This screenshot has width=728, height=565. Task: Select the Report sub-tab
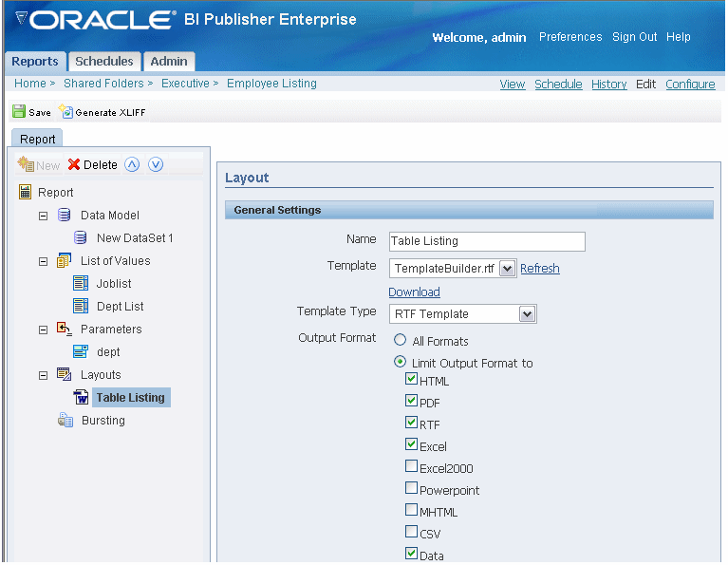37,139
